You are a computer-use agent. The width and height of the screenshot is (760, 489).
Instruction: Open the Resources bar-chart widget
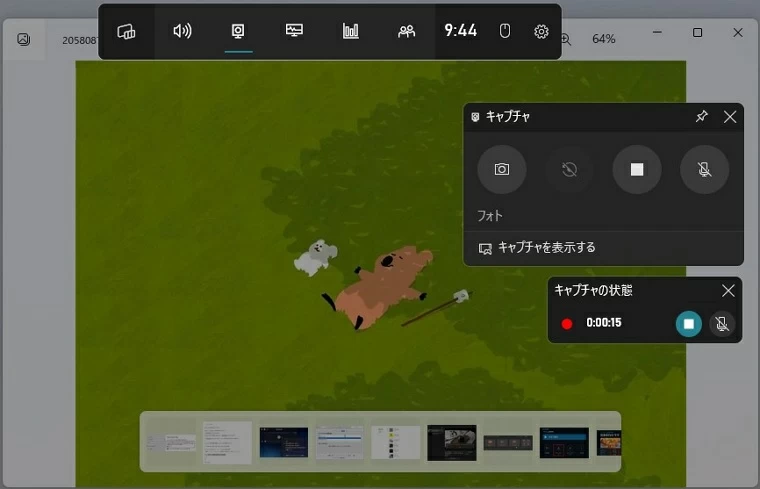click(x=350, y=32)
